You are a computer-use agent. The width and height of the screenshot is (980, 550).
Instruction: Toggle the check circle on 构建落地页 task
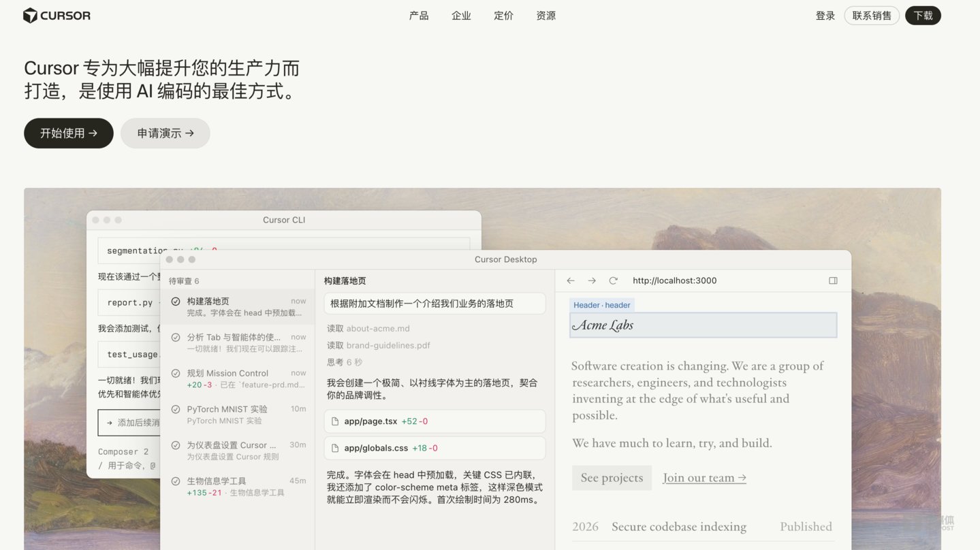coord(176,300)
